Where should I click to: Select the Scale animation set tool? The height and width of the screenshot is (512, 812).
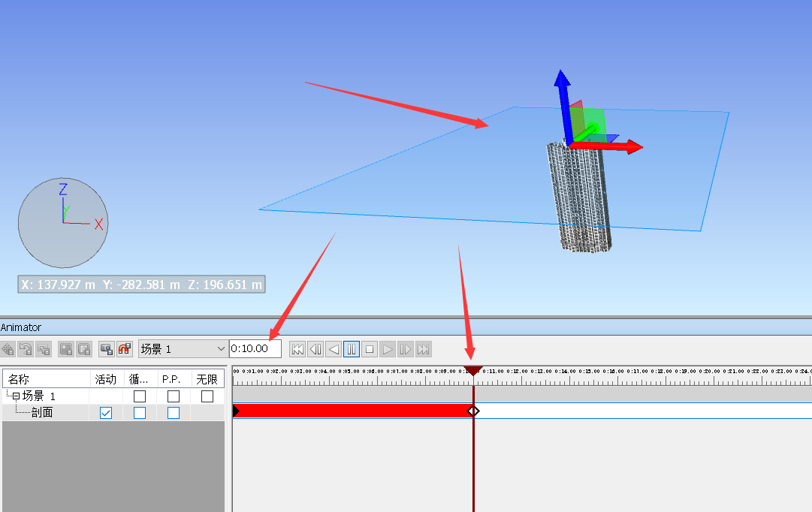pyautogui.click(x=44, y=348)
